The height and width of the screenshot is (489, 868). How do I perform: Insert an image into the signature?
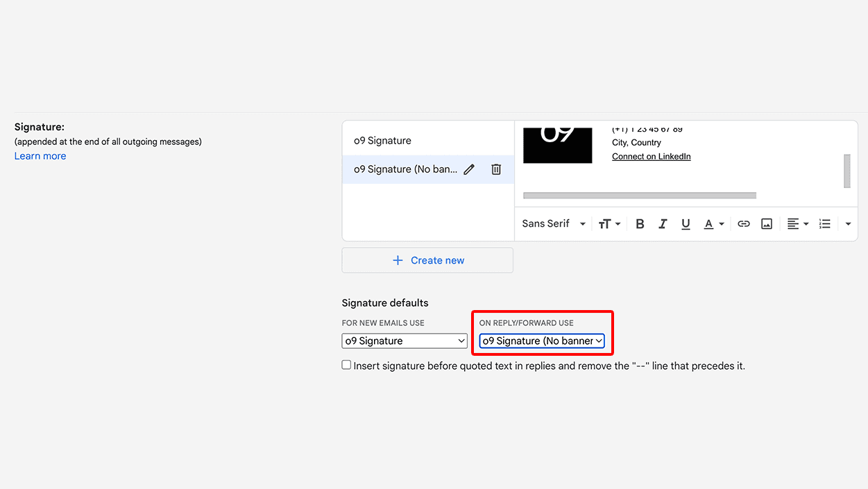(767, 223)
